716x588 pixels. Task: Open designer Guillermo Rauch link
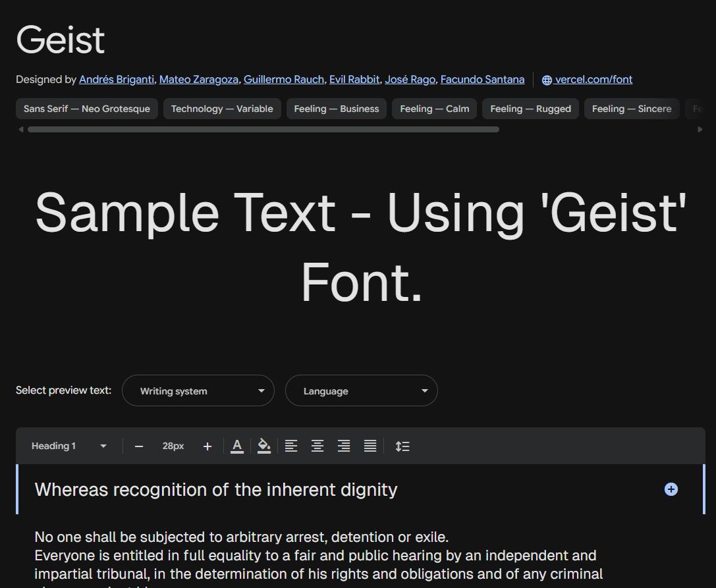[284, 80]
